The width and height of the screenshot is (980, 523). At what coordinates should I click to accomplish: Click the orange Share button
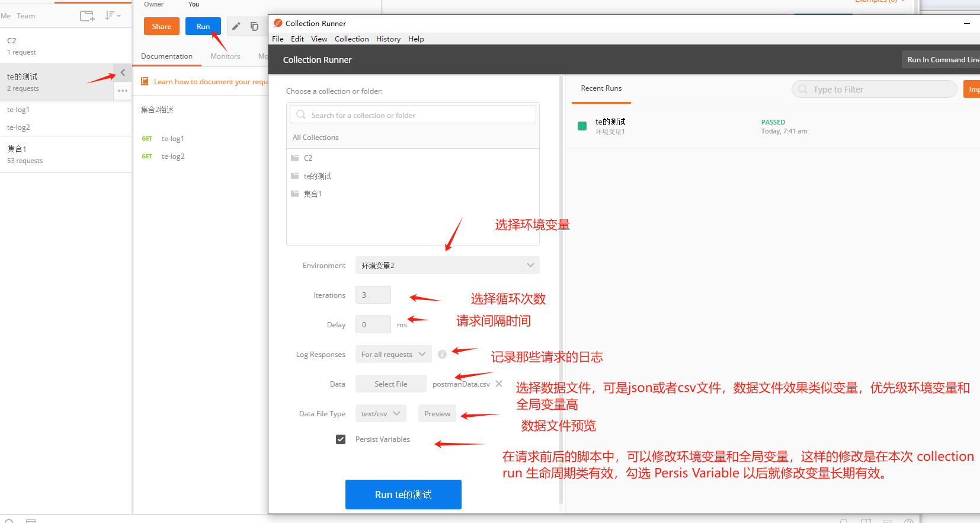coord(162,26)
